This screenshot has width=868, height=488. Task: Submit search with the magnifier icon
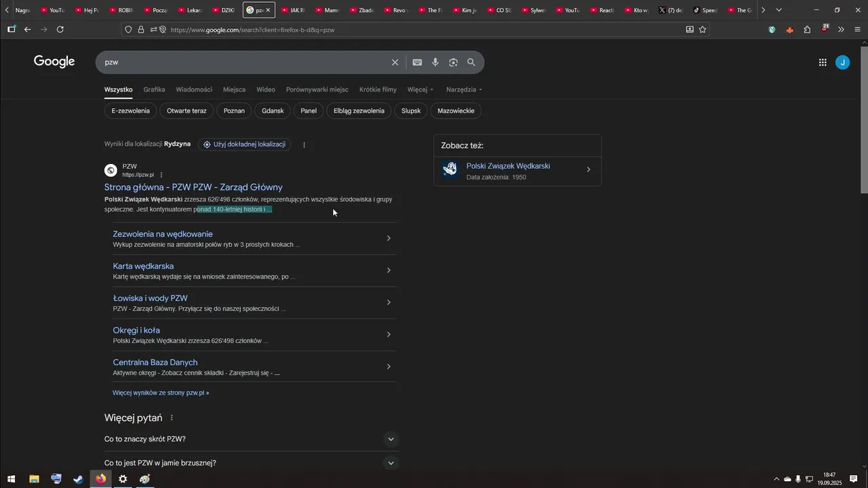(471, 62)
